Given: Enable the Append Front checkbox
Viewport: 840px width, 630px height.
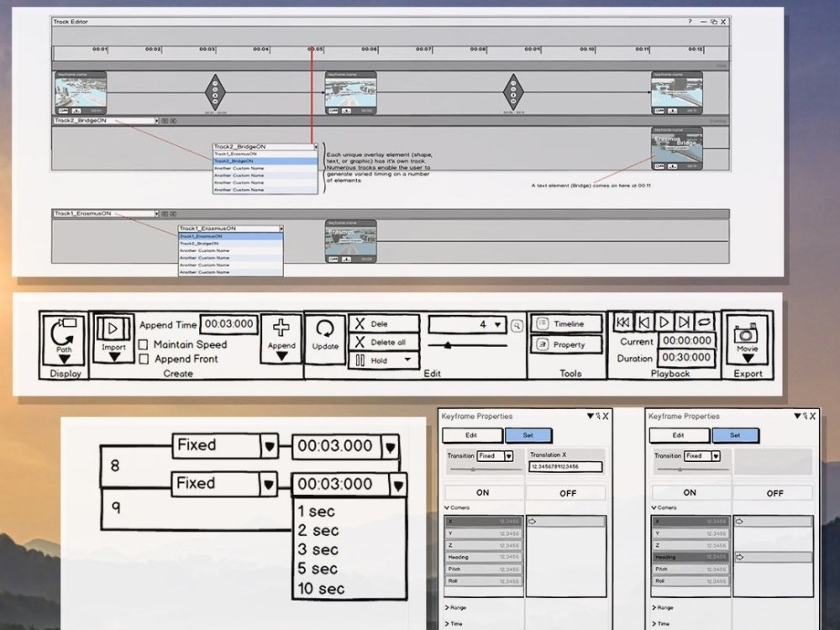Looking at the screenshot, I should coord(144,359).
